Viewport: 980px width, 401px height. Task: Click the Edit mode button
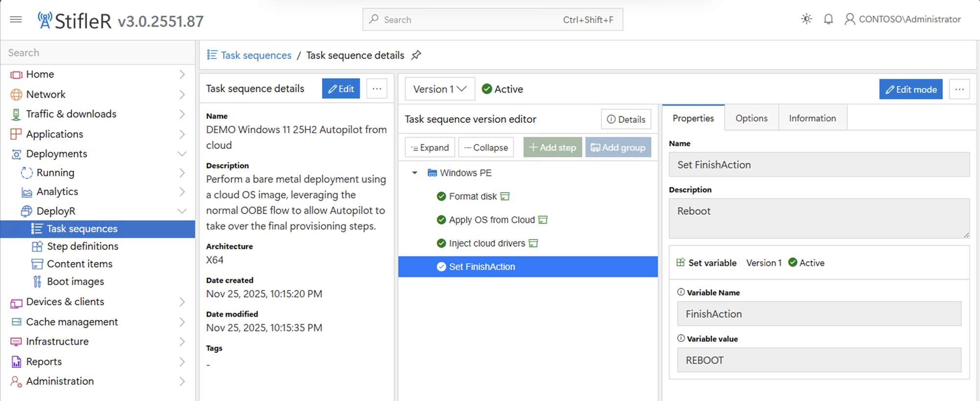911,89
